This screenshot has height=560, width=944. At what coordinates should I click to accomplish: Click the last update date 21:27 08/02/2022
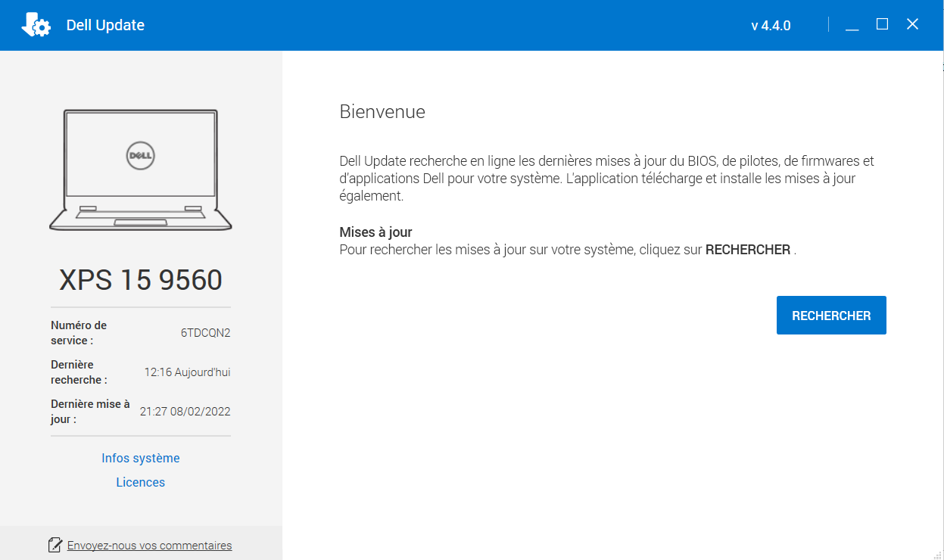[x=185, y=412]
